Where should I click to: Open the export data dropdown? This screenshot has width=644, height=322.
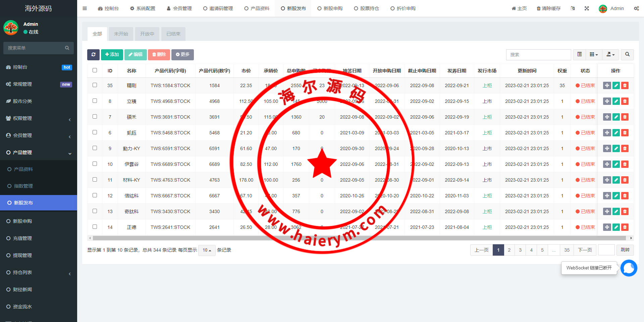pos(610,55)
